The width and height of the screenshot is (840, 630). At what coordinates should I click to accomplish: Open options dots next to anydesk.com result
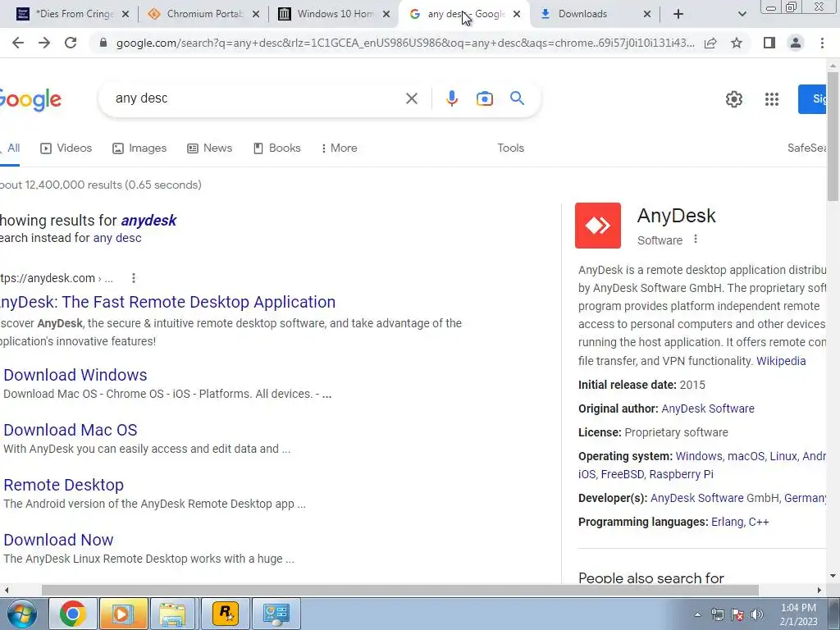134,278
